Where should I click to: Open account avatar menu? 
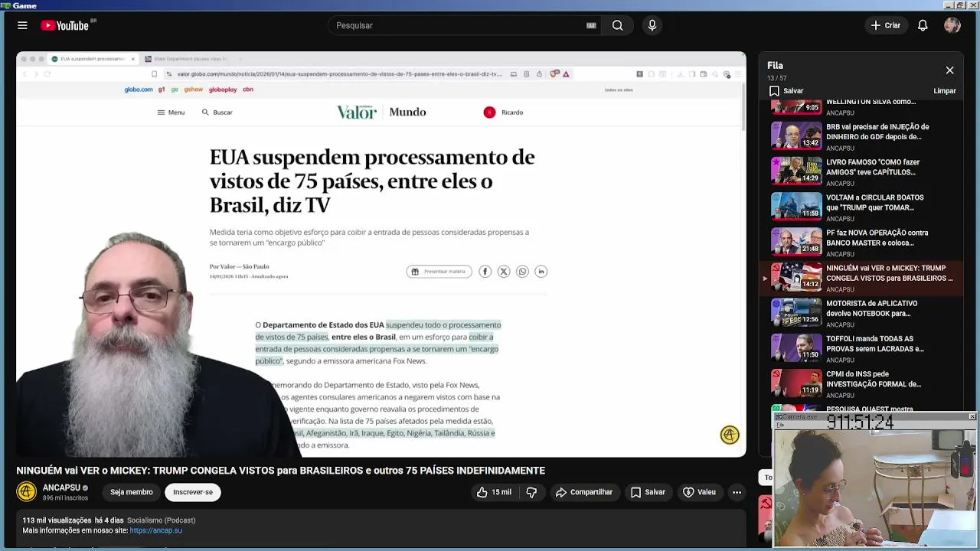952,25
